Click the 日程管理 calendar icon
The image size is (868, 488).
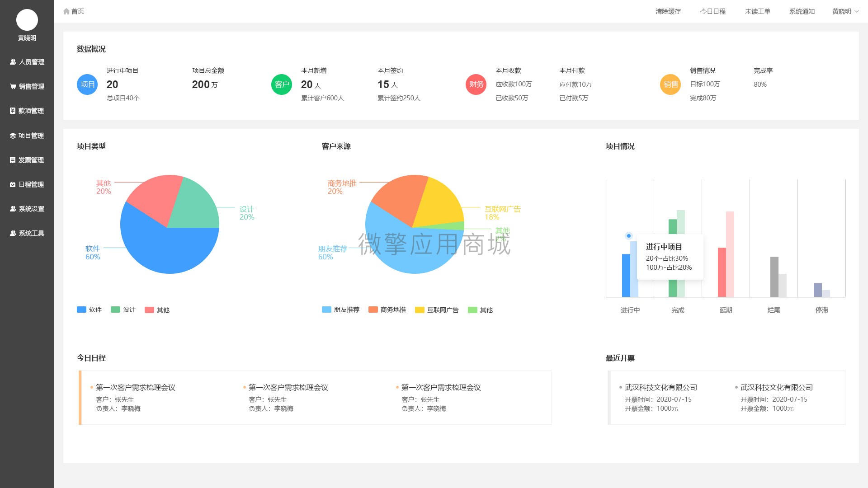pos(12,184)
